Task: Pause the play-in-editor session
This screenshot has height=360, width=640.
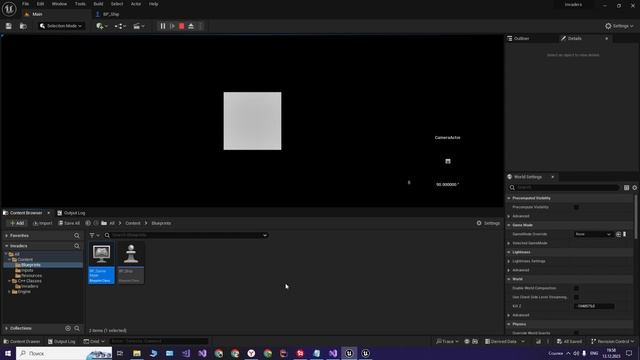Action: point(163,26)
